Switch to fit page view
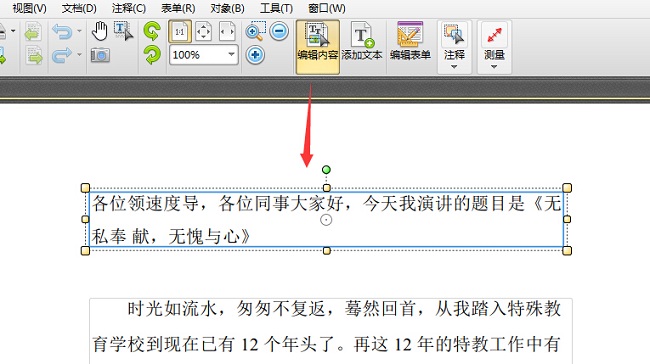This screenshot has width=650, height=364. pyautogui.click(x=204, y=32)
